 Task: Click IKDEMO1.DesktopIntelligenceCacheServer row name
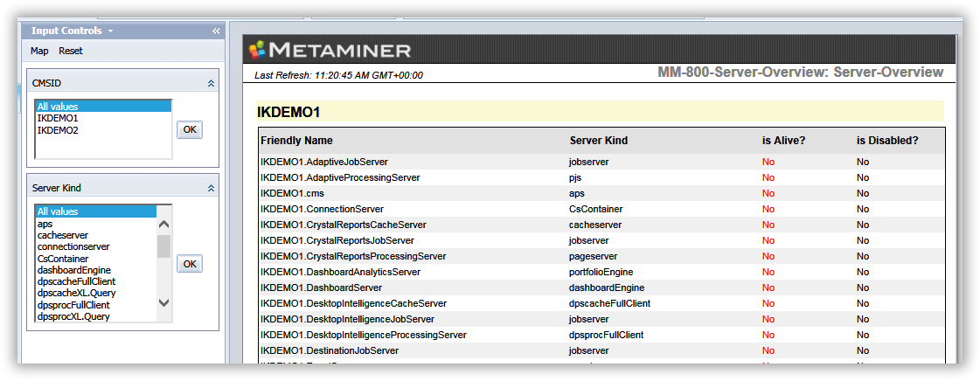(354, 303)
